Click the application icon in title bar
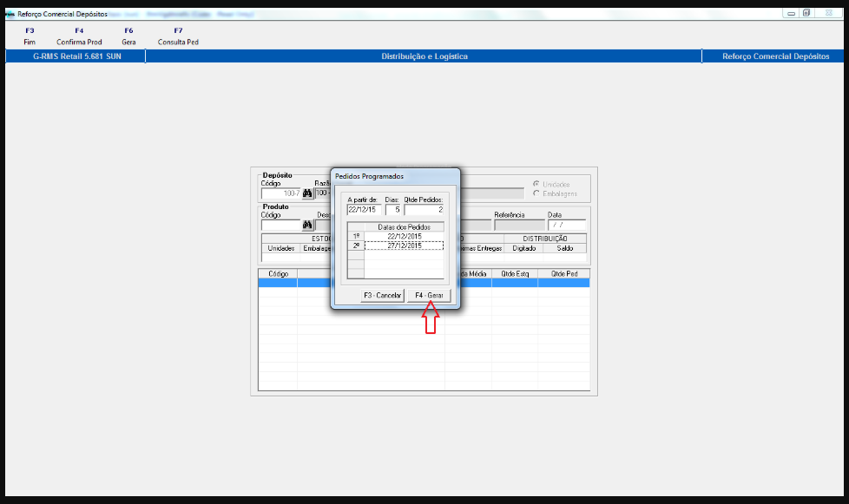This screenshot has height=504, width=849. coord(10,14)
